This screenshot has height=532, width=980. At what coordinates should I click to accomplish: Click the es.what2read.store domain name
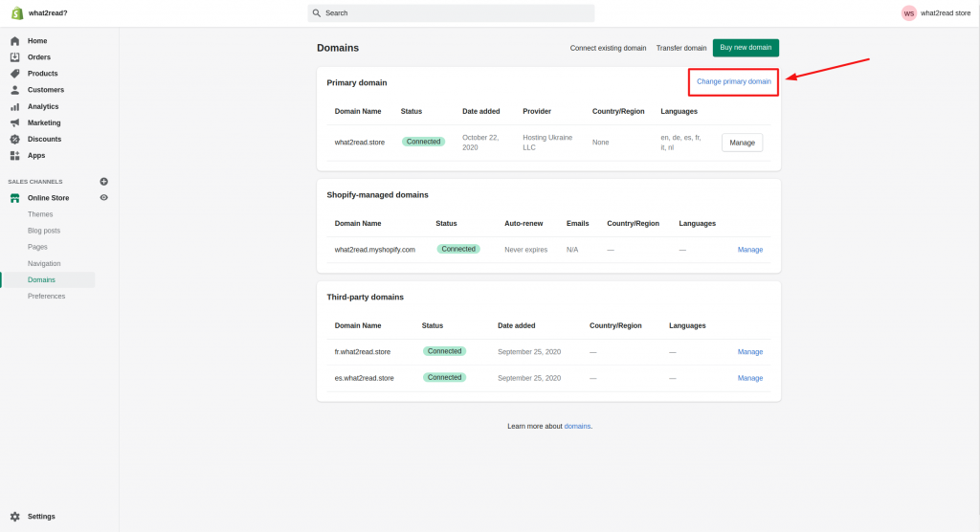pos(364,378)
